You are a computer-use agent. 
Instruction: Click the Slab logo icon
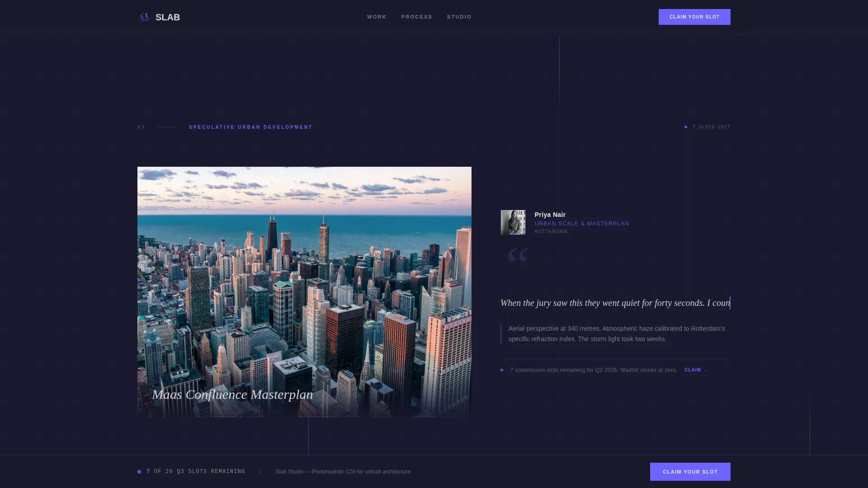(x=144, y=17)
